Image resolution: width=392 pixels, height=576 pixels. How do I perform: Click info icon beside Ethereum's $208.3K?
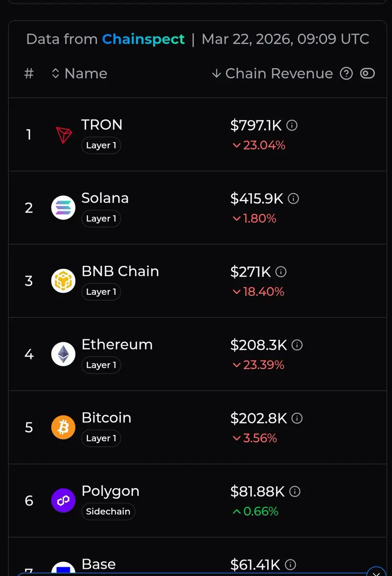[297, 345]
